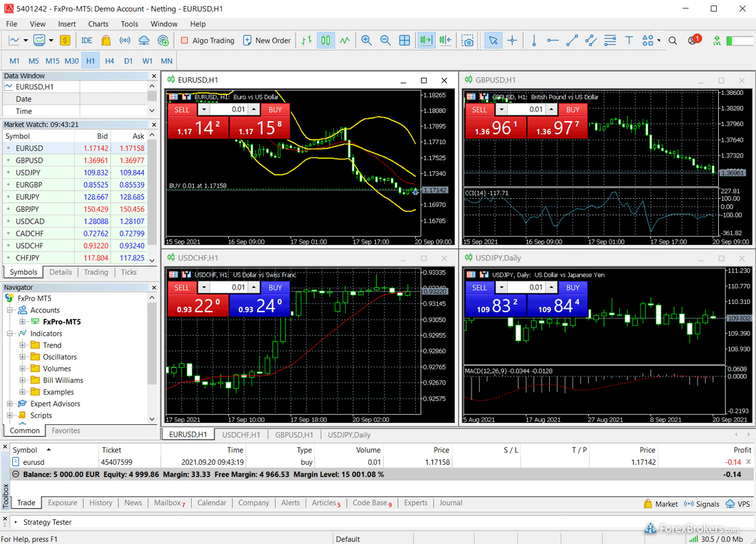Viewport: 756px width, 544px height.
Task: Select the H4 timeframe
Action: (x=109, y=61)
